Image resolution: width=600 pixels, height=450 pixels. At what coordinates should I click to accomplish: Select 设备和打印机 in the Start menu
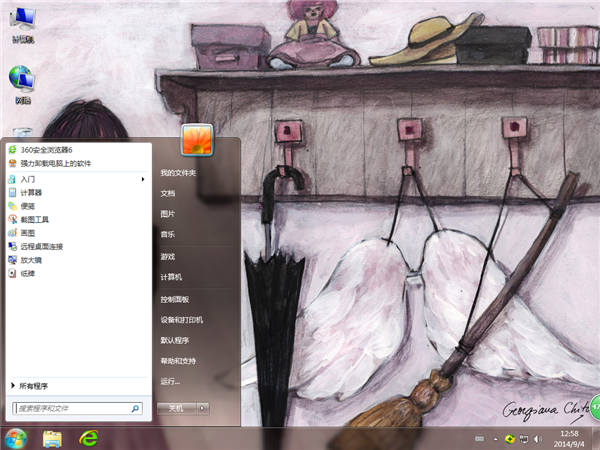click(x=181, y=320)
